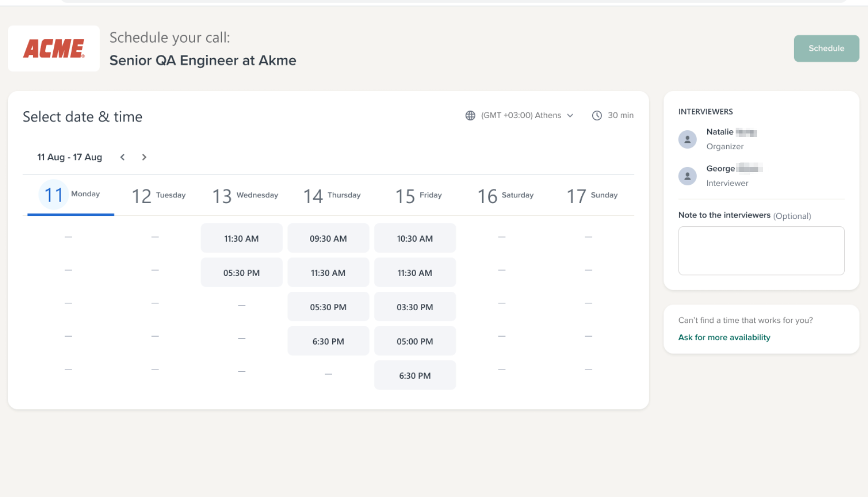This screenshot has height=497, width=868.
Task: Select the Monday 11 date tab
Action: [x=71, y=195]
